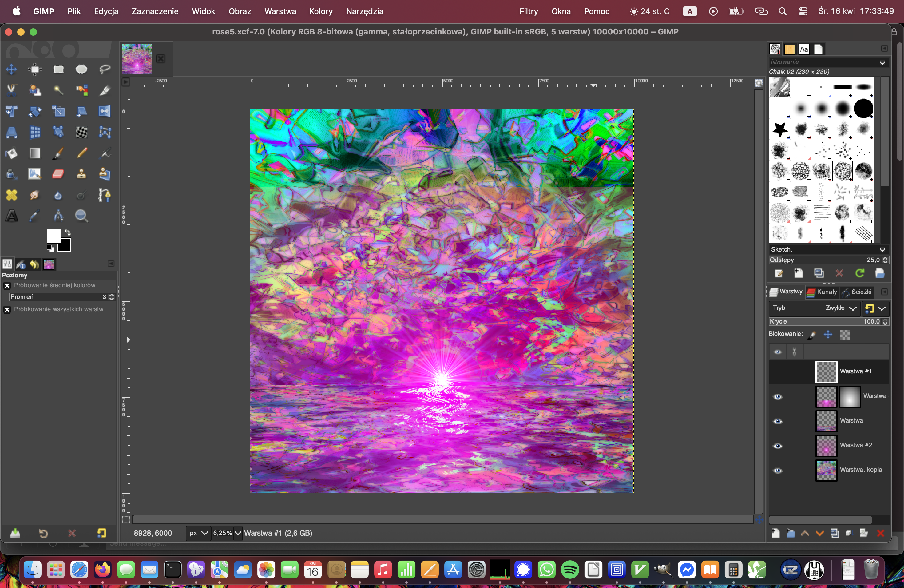Image resolution: width=904 pixels, height=588 pixels.
Task: Select the Warstwa #1 layer
Action: 855,371
